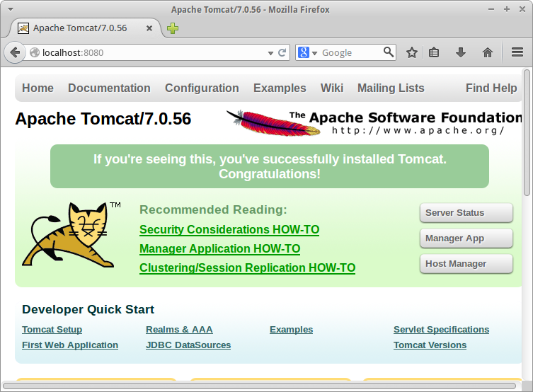533x392 pixels.
Task: Open the window menu arrow in title bar
Action: tap(11, 9)
